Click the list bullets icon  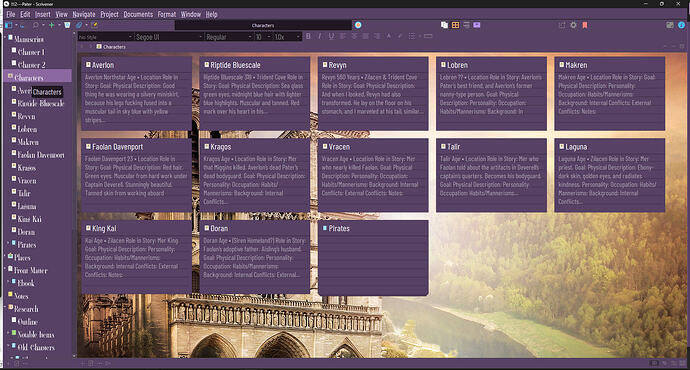click(411, 36)
